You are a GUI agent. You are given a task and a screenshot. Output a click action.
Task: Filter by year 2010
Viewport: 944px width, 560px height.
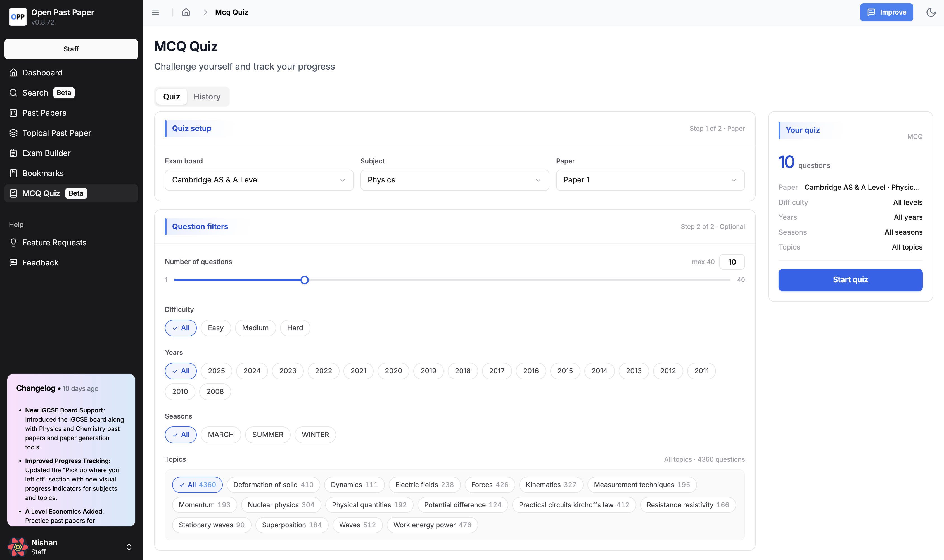(x=180, y=392)
